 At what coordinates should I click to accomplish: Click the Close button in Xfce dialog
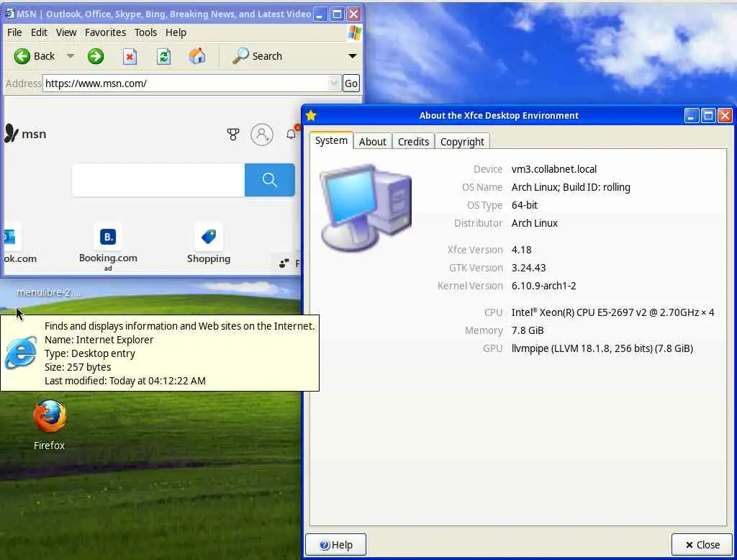coord(702,544)
